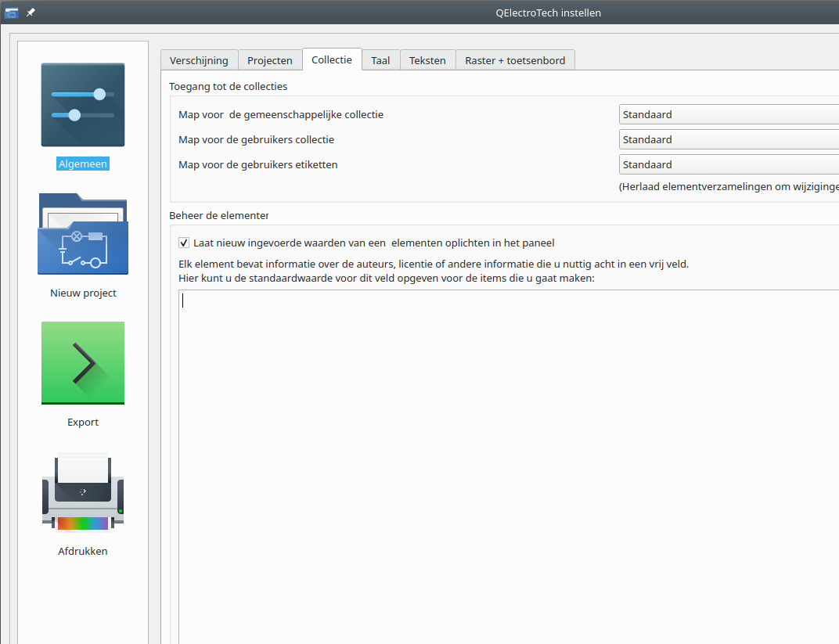The height and width of the screenshot is (644, 839).
Task: Select the Algemeen sliders icon
Action: pos(83,105)
